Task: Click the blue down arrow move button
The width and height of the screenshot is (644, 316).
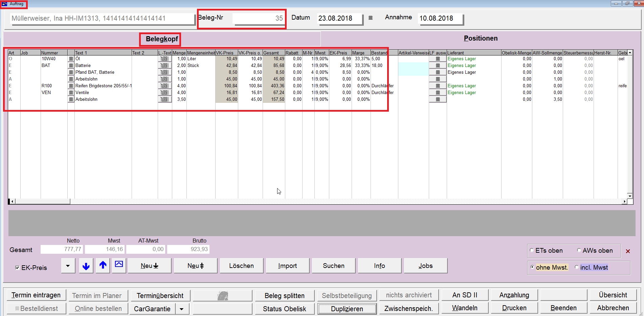Action: [86, 266]
